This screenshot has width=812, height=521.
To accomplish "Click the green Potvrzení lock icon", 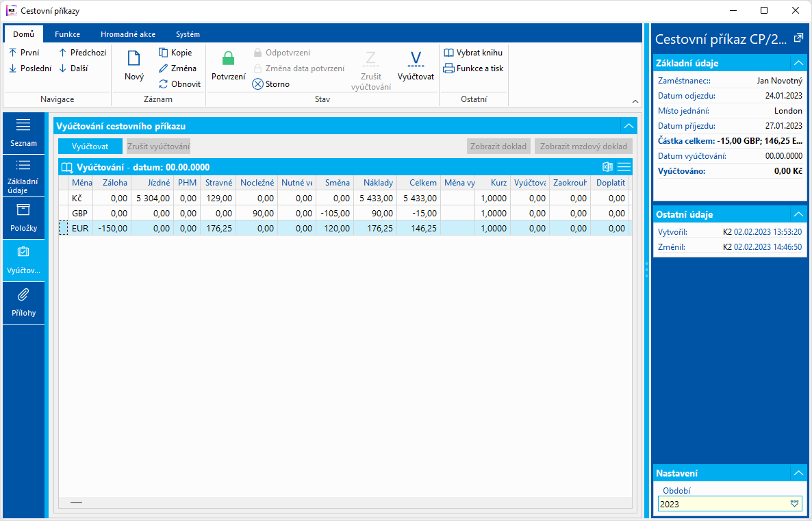I will point(228,60).
